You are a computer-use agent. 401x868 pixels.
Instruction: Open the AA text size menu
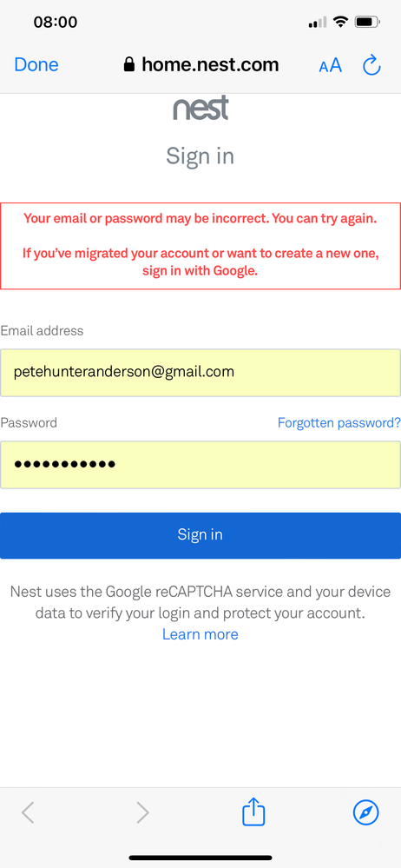[330, 66]
